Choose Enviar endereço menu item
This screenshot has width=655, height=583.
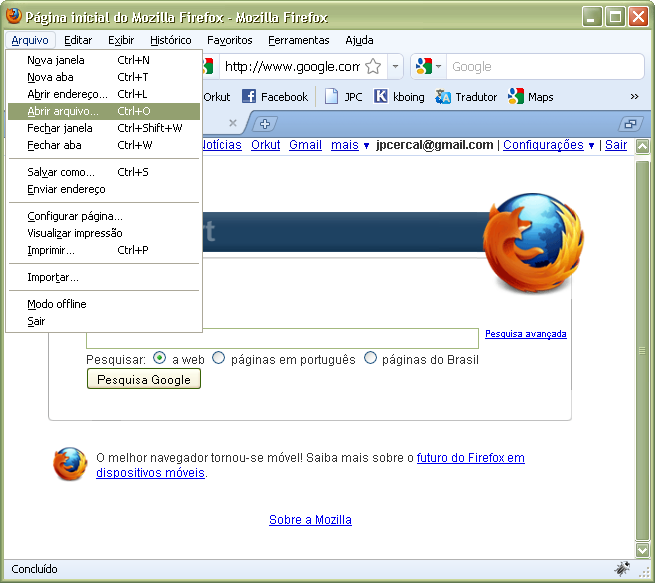[104, 189]
